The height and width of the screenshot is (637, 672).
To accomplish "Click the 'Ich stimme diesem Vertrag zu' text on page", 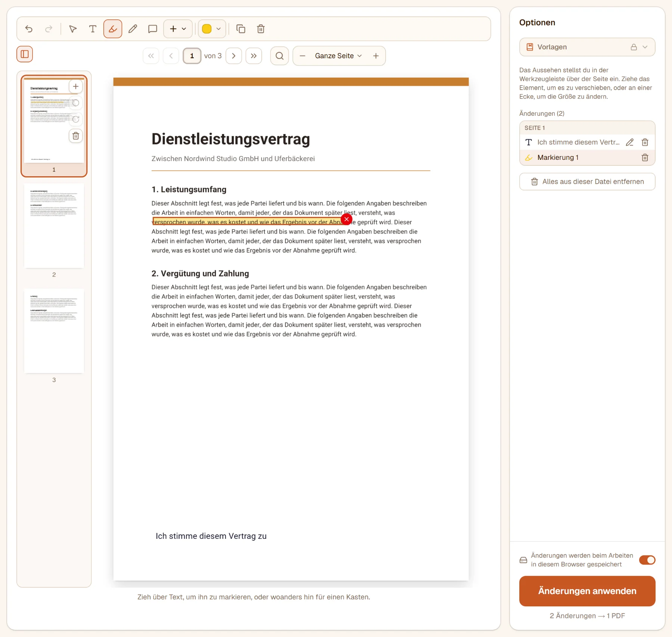I will [211, 536].
